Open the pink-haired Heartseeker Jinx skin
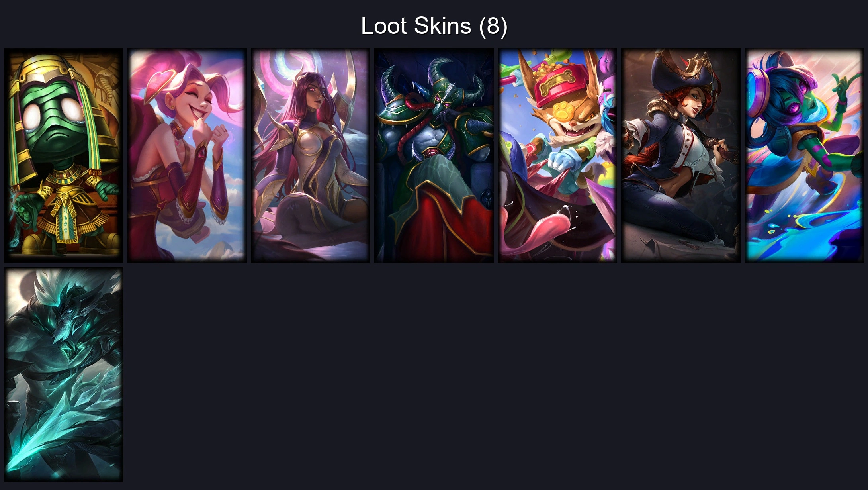This screenshot has height=490, width=868. (x=187, y=155)
